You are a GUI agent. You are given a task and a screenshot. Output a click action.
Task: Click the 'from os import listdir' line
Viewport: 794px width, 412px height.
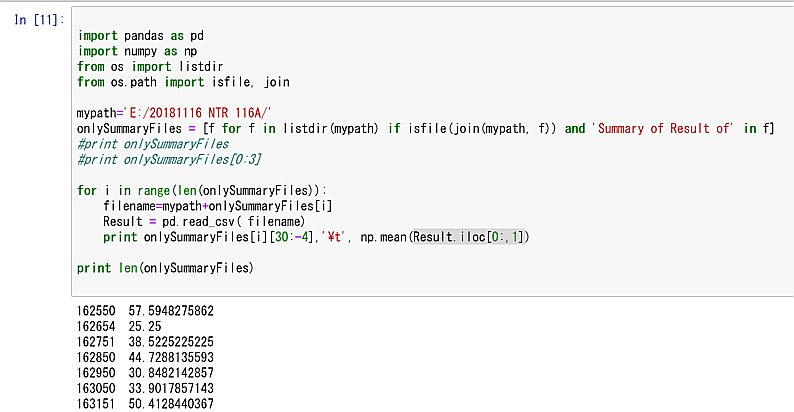[x=150, y=67]
